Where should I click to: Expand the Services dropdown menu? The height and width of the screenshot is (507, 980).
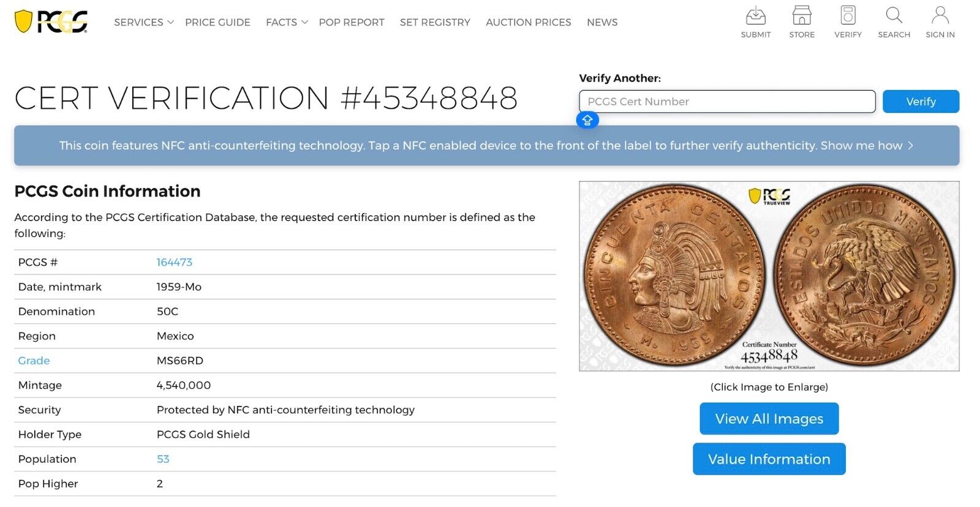coord(144,22)
